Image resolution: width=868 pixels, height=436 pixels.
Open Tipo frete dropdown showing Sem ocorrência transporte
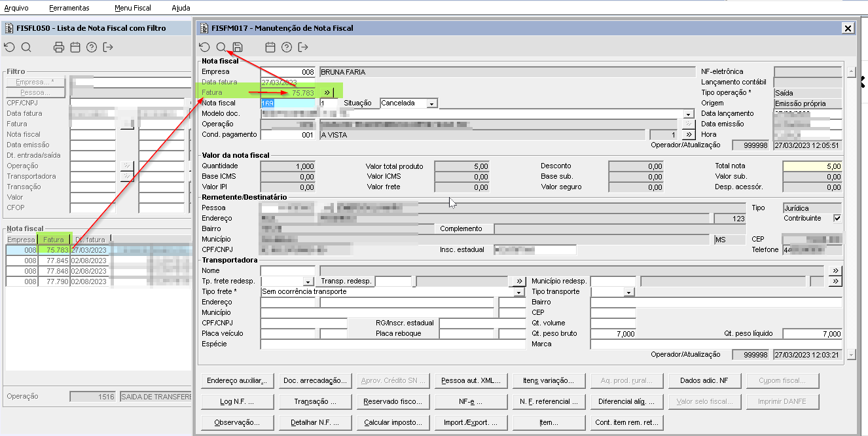(520, 292)
